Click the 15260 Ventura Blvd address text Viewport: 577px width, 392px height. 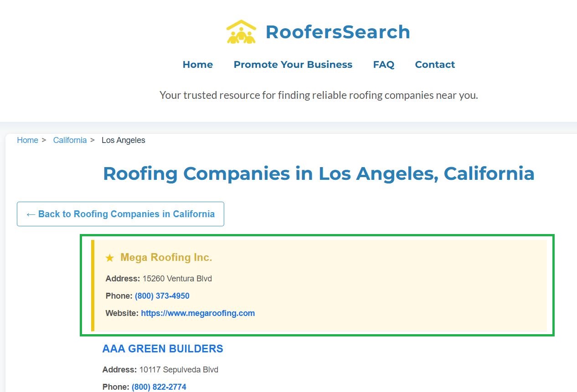click(x=177, y=279)
